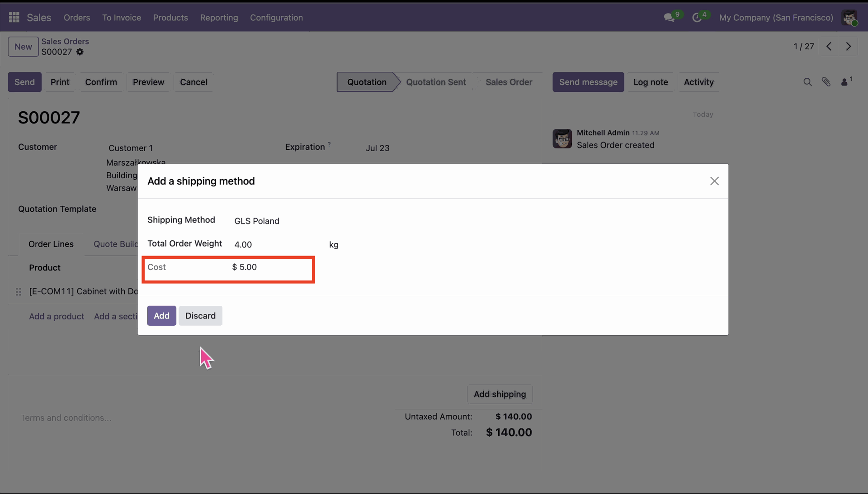The image size is (868, 494).
Task: Click the Total $ 140.00 amount
Action: click(509, 432)
